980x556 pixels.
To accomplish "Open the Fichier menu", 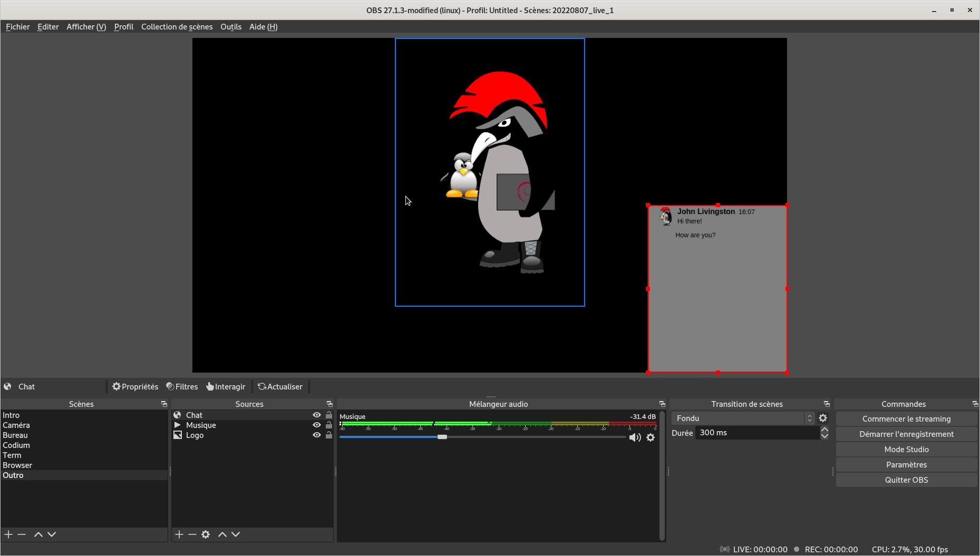I will click(x=18, y=27).
